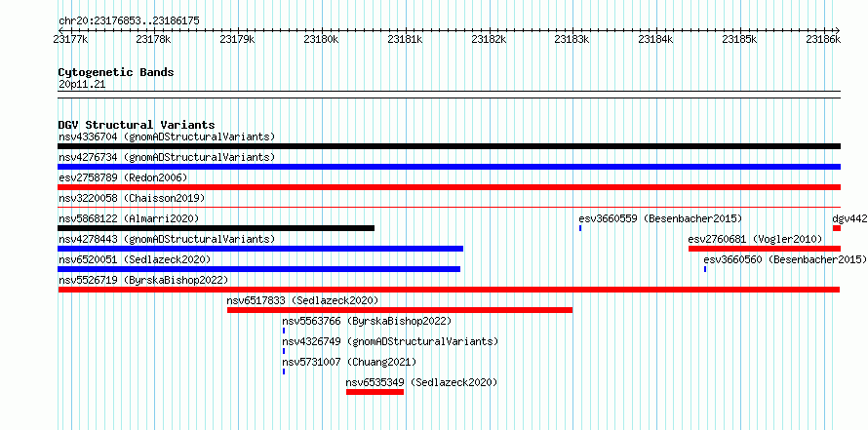The width and height of the screenshot is (868, 430).
Task: Click the dgv442 label on the right edge
Action: (x=849, y=218)
